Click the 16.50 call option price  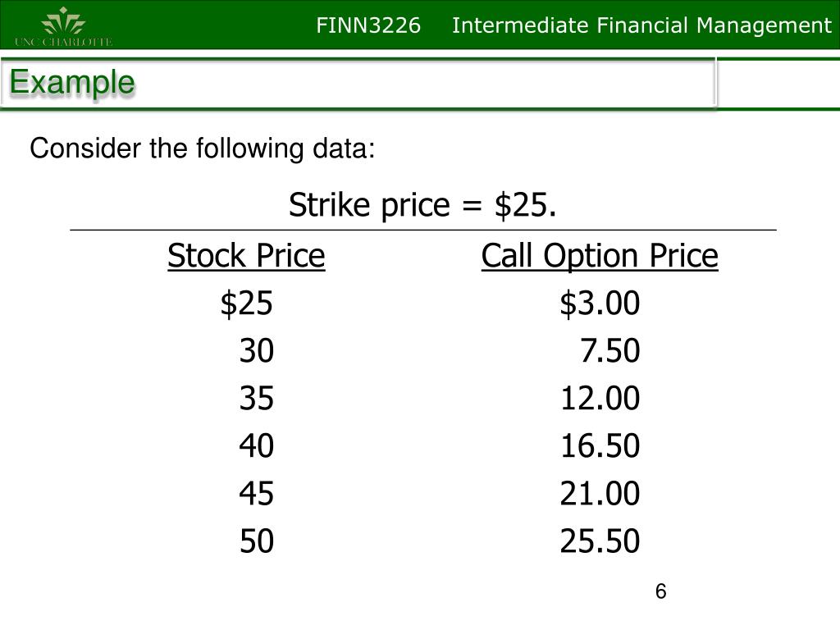[x=600, y=445]
